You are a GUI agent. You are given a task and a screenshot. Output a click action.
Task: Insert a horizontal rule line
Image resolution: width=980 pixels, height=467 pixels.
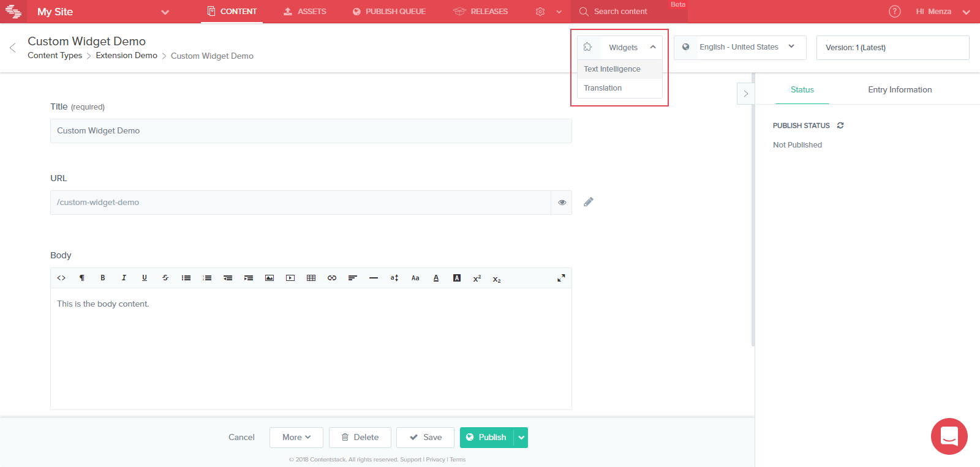coord(374,278)
